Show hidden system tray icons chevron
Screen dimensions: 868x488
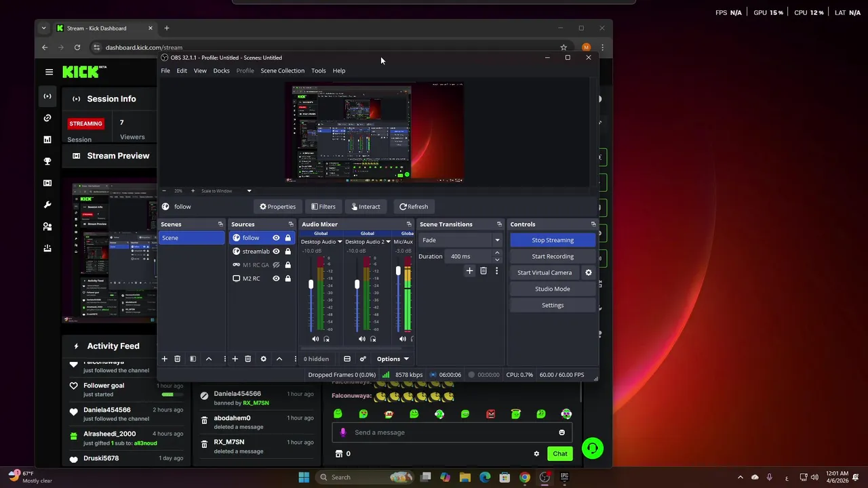click(741, 477)
